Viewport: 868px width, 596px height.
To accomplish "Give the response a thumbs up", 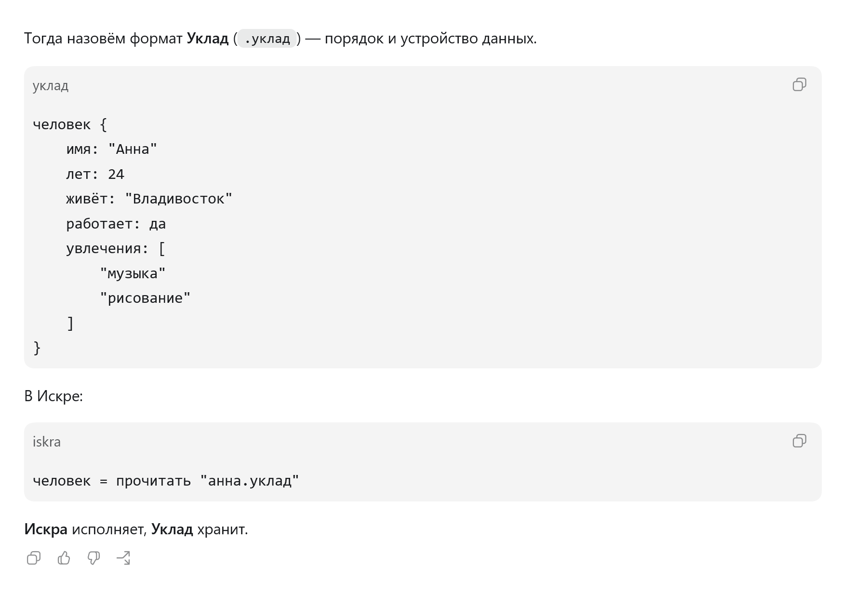I will coord(64,558).
